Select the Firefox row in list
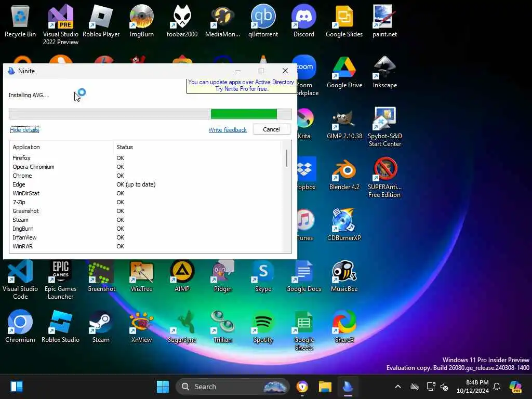Viewport: 532px width, 399px height. (x=146, y=158)
